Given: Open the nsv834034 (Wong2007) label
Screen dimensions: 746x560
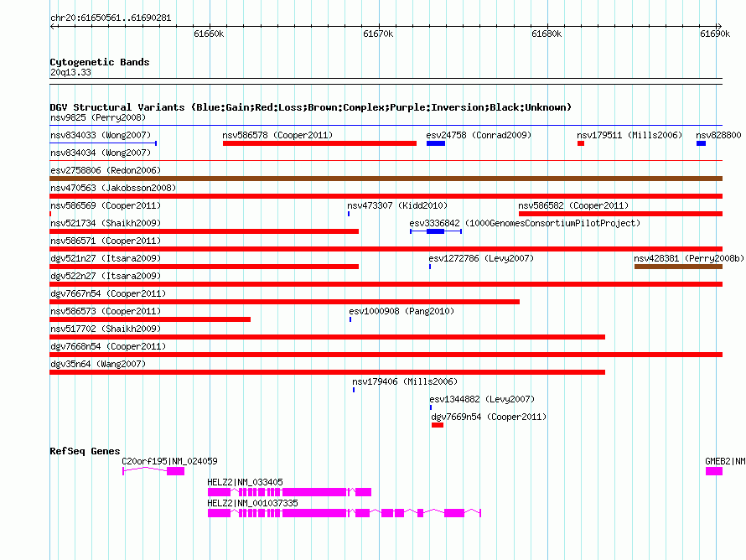Looking at the screenshot, I should tap(101, 153).
